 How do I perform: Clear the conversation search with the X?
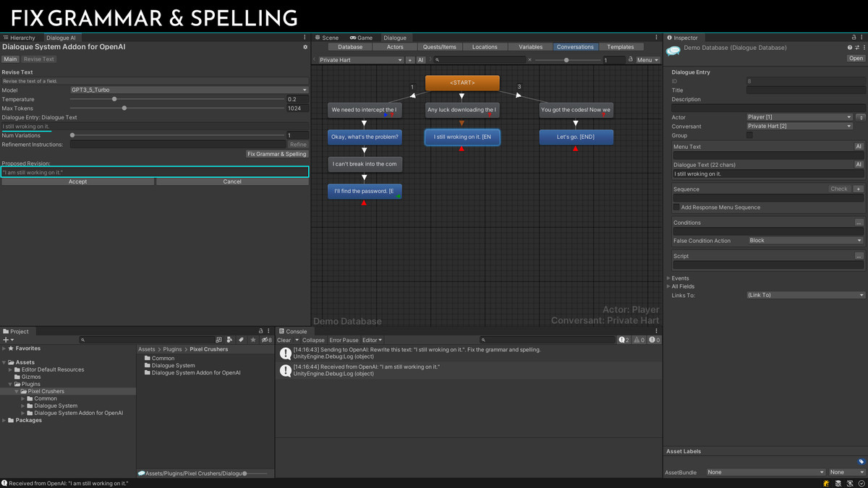tap(529, 60)
